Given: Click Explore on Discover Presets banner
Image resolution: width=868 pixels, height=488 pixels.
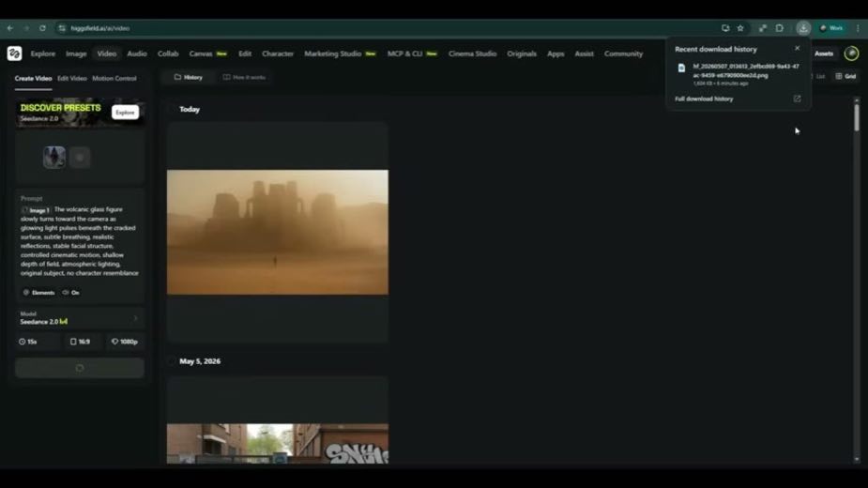Looking at the screenshot, I should click(x=125, y=112).
